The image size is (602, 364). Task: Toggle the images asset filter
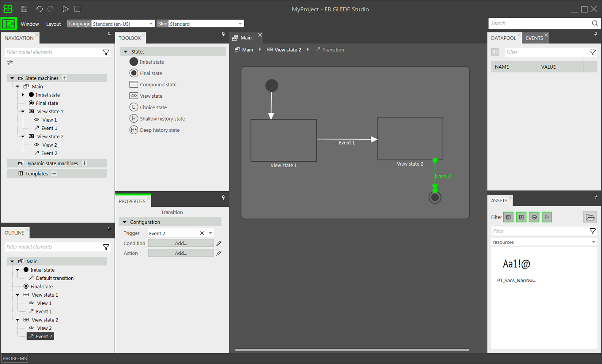(x=508, y=217)
